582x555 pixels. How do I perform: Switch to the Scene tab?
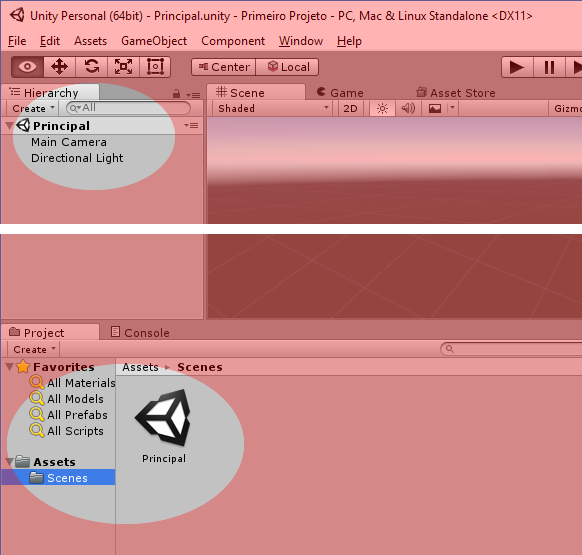(256, 92)
